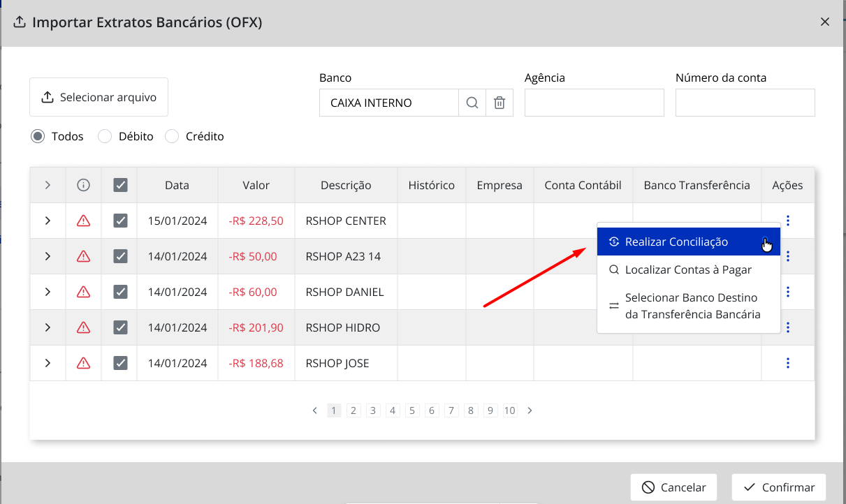846x504 pixels.
Task: Select the Crédito filter radio button
Action: tap(172, 136)
